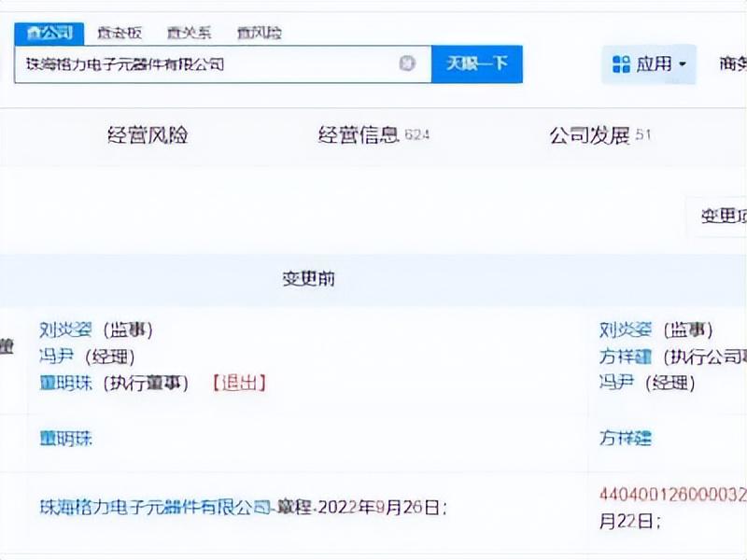
Task: Select the 查风险 search tab
Action: tap(259, 33)
